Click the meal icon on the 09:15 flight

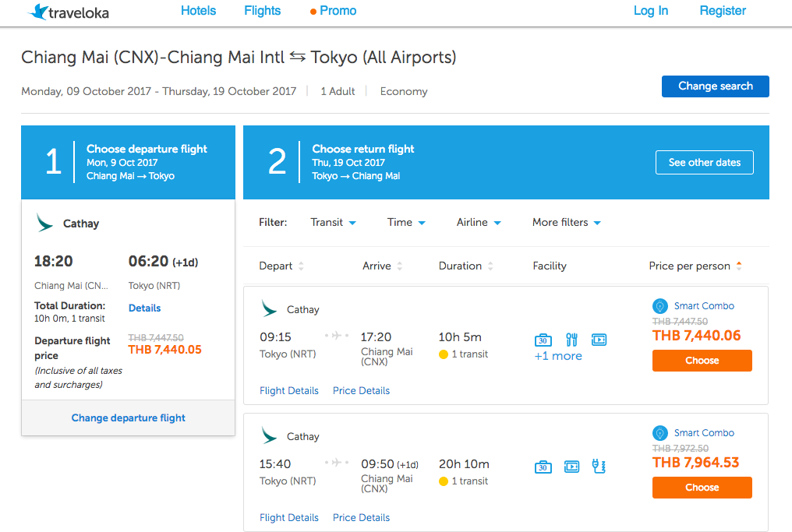pyautogui.click(x=571, y=340)
